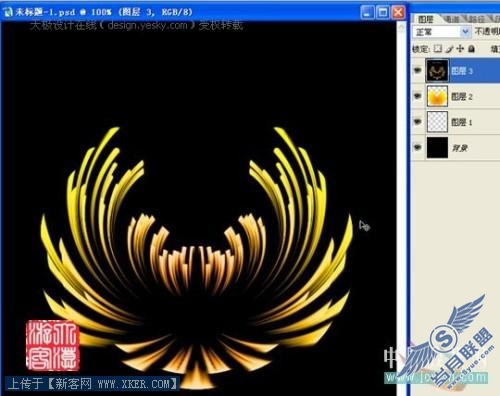Switch to the 图层 layers tab
500x396 pixels.
[426, 19]
